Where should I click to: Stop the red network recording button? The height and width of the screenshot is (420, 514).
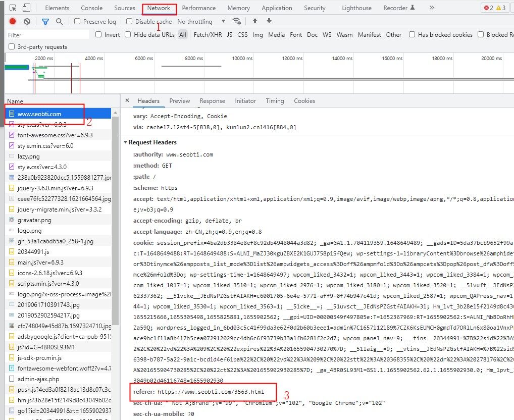[12, 21]
